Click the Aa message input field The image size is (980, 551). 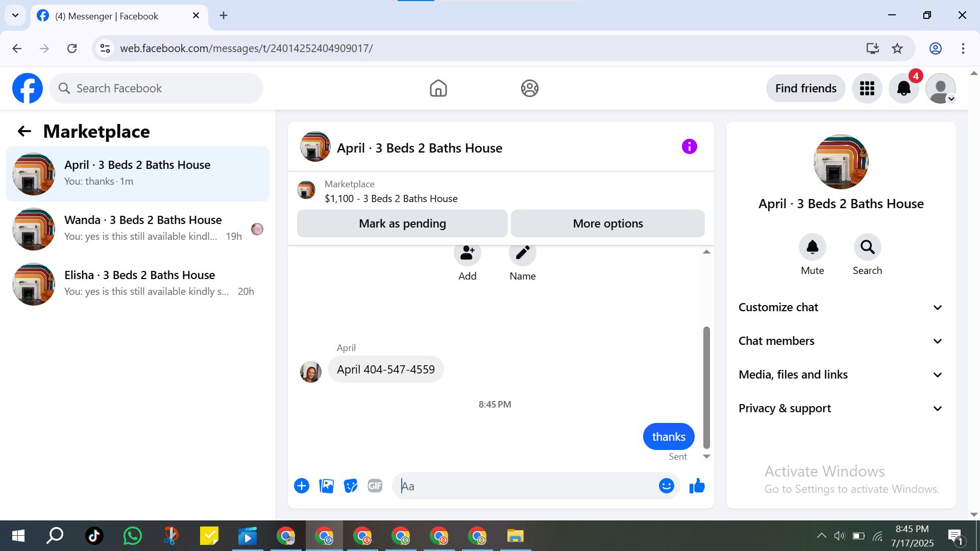[526, 486]
